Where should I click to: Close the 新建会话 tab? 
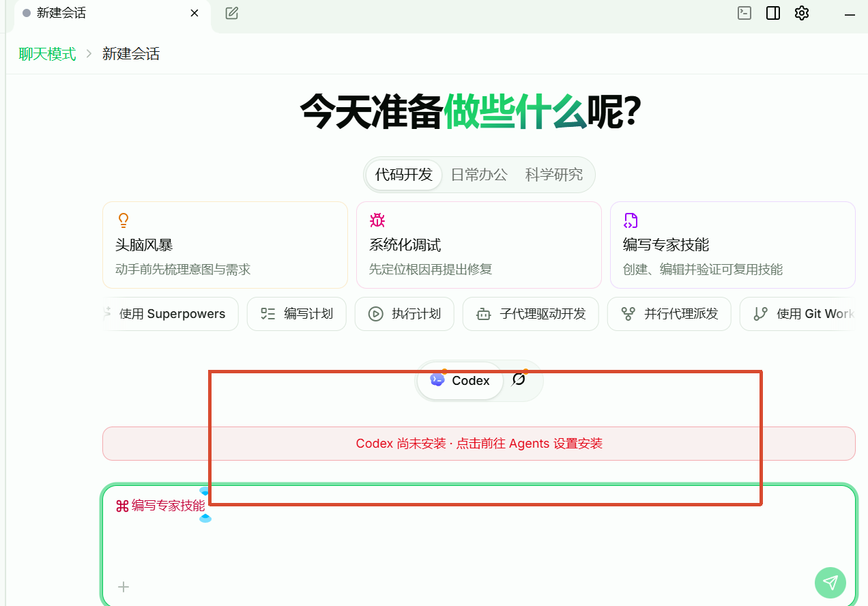pos(194,13)
